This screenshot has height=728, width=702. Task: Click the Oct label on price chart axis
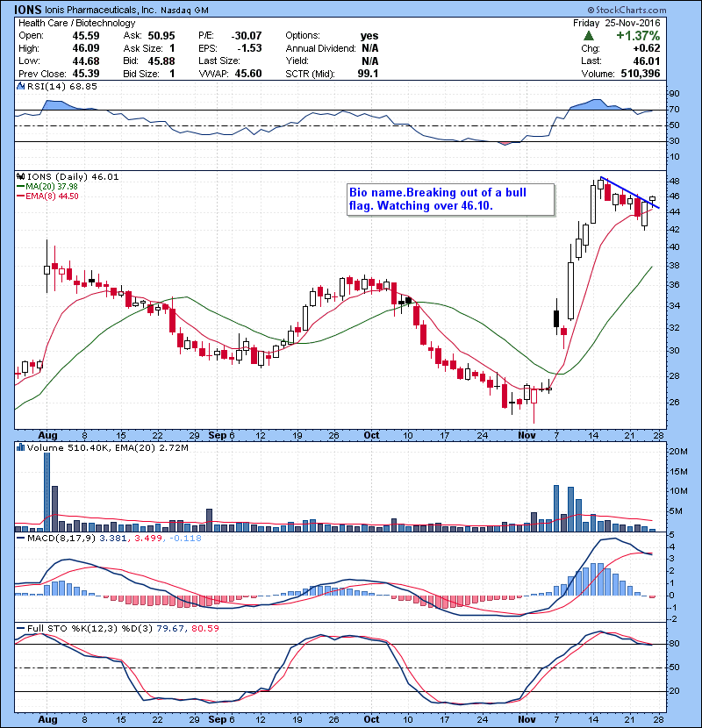(371, 435)
